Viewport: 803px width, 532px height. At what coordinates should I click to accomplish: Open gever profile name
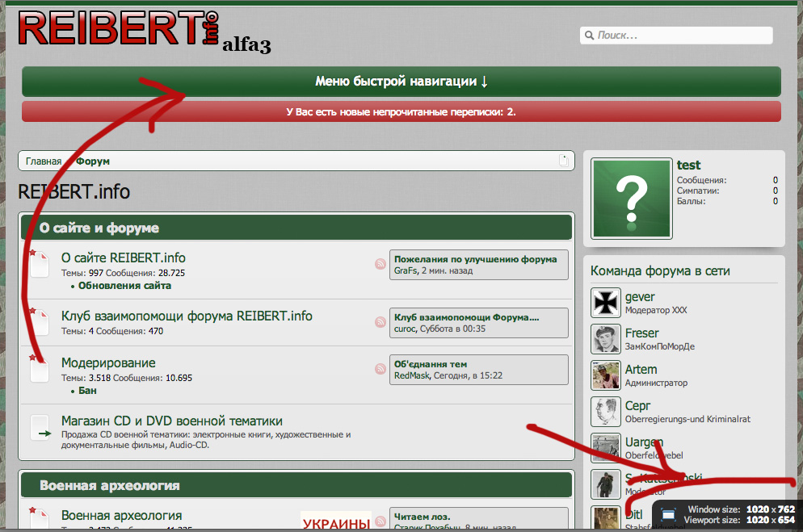pyautogui.click(x=640, y=297)
